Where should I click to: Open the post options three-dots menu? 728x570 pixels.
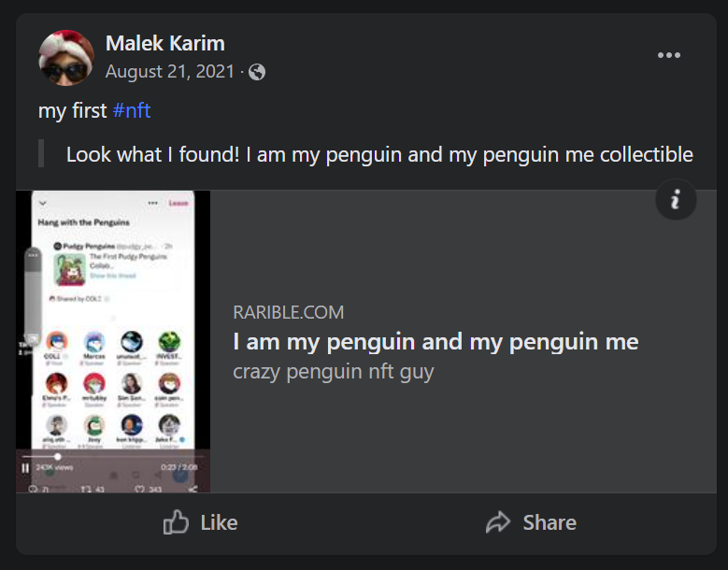pos(668,55)
